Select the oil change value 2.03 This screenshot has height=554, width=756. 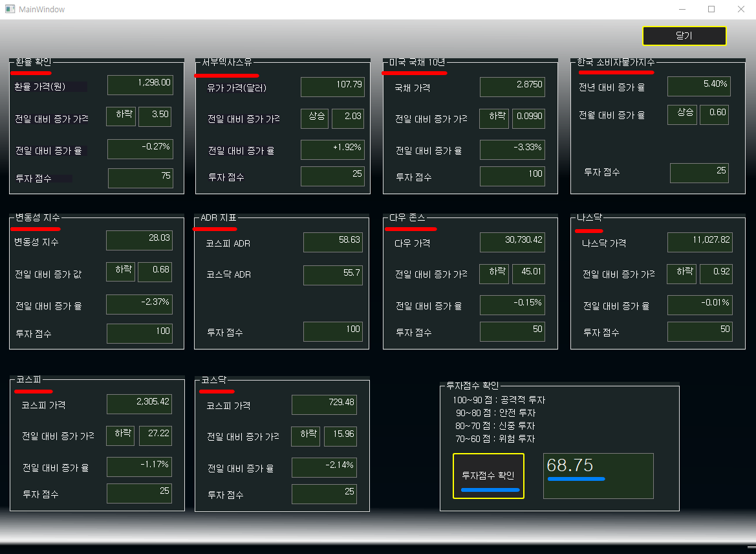click(x=348, y=118)
